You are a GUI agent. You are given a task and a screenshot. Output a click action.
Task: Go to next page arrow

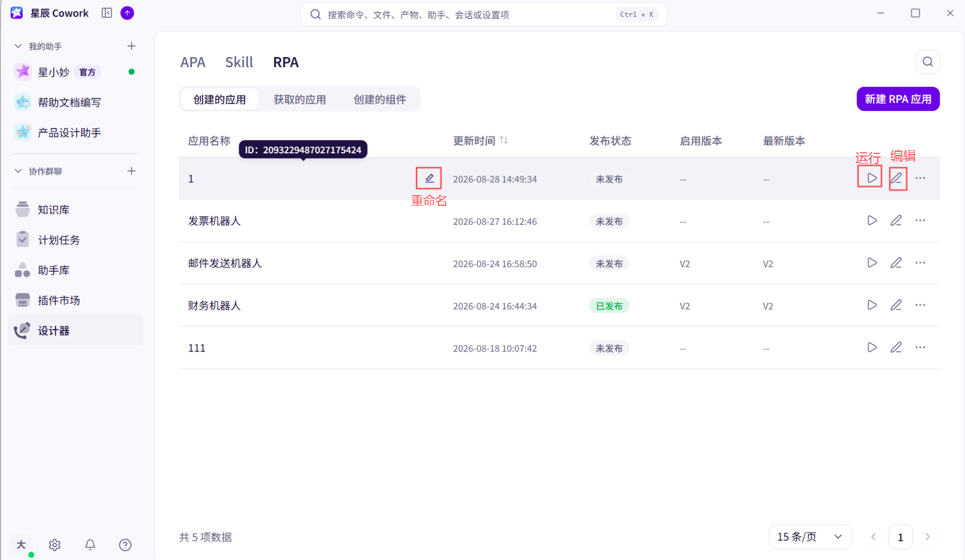pos(927,537)
